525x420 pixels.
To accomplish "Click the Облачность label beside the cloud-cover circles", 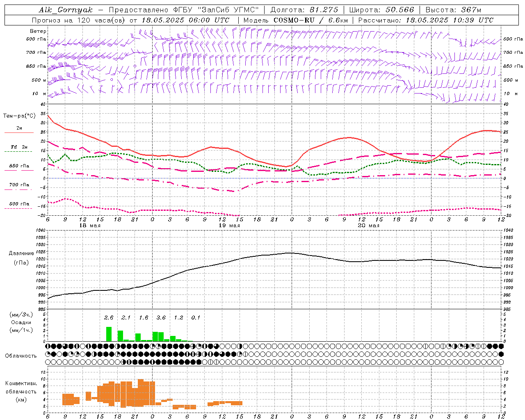I will (x=21, y=356).
